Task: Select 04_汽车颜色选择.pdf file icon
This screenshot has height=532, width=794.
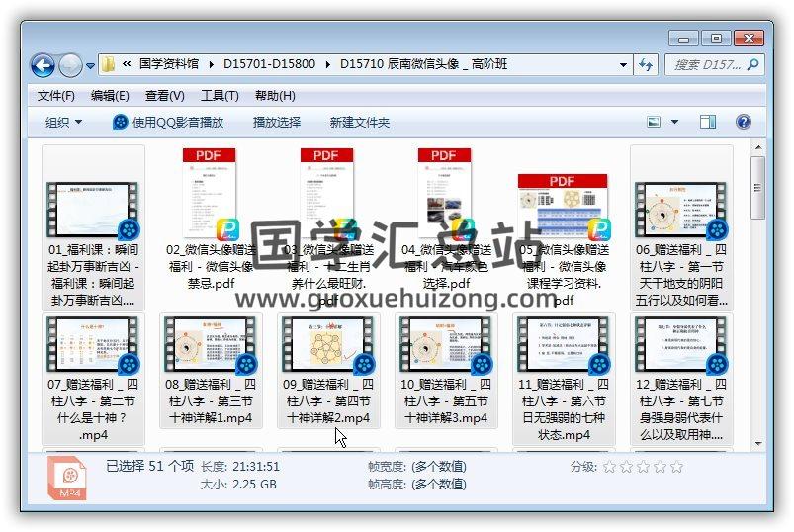Action: pyautogui.click(x=446, y=194)
